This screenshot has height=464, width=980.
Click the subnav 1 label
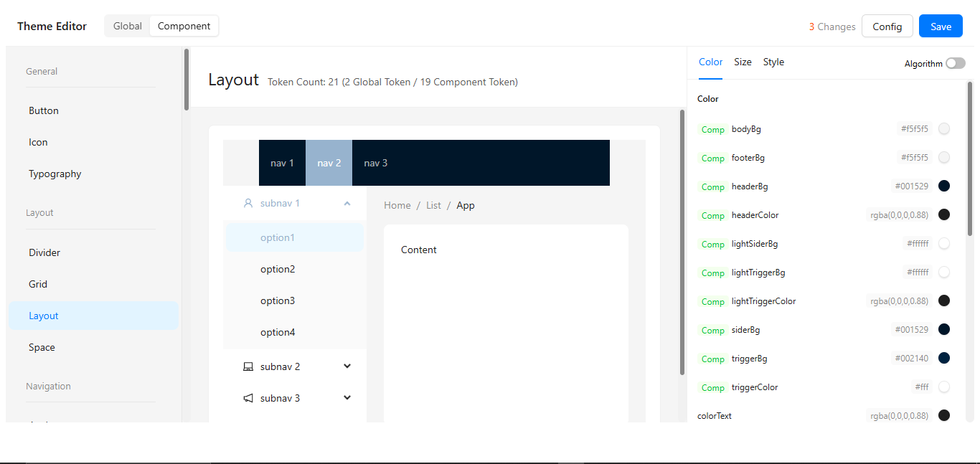[x=280, y=203]
